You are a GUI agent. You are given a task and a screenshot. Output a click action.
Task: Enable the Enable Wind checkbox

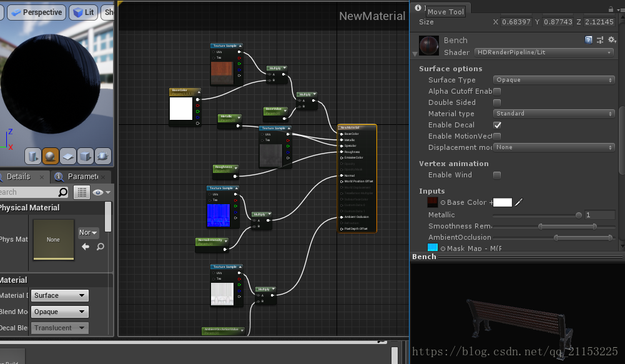[497, 175]
